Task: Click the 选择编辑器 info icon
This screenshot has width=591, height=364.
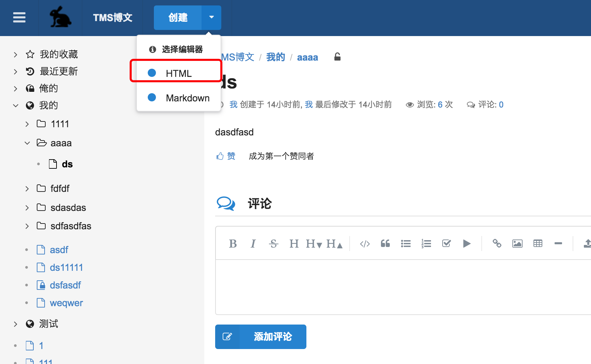Action: tap(153, 49)
